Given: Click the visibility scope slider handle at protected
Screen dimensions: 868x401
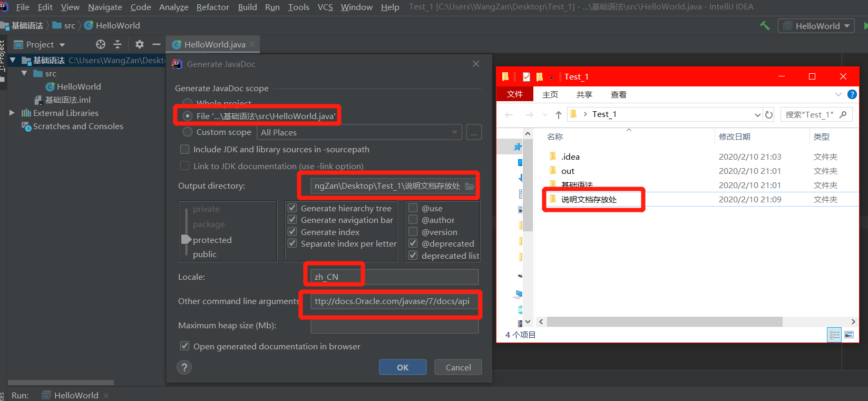Looking at the screenshot, I should 186,239.
